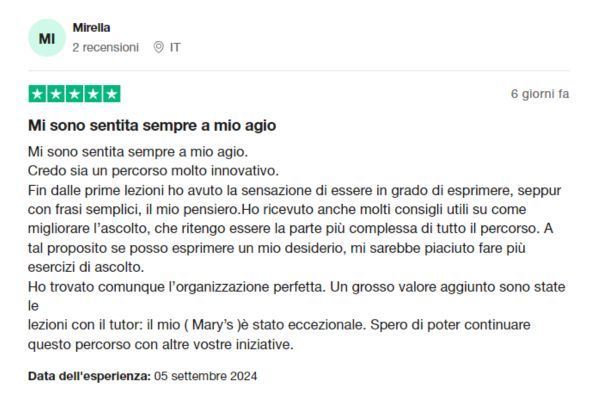Click the 'esercizi di ascolto.' line
The width and height of the screenshot is (600, 400).
coord(86,267)
